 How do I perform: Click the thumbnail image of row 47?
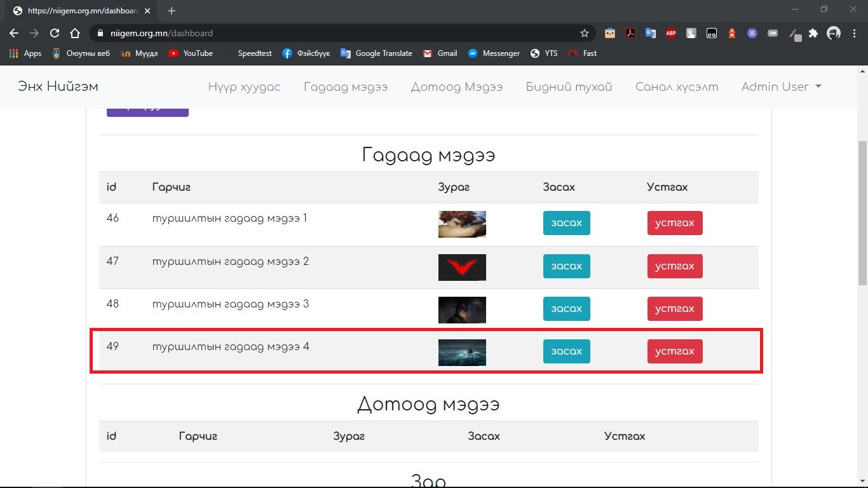462,267
